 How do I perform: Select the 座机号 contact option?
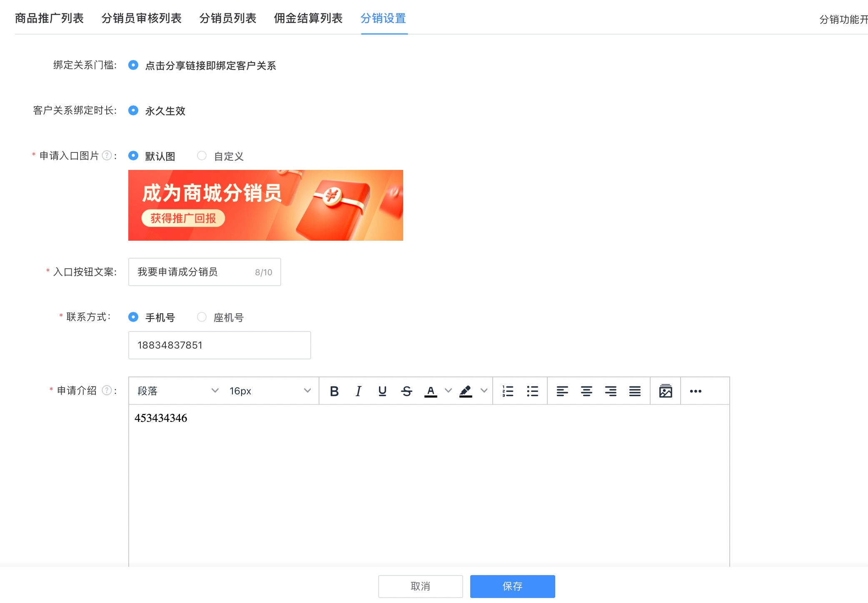202,317
